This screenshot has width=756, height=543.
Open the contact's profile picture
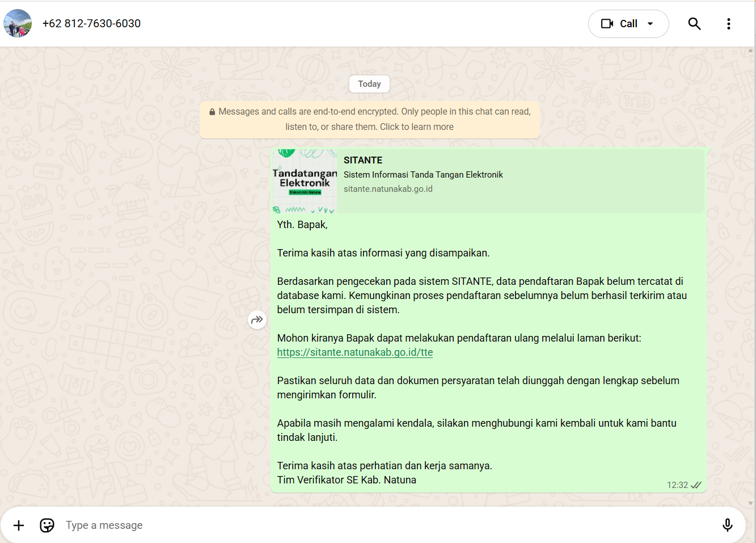pos(18,23)
